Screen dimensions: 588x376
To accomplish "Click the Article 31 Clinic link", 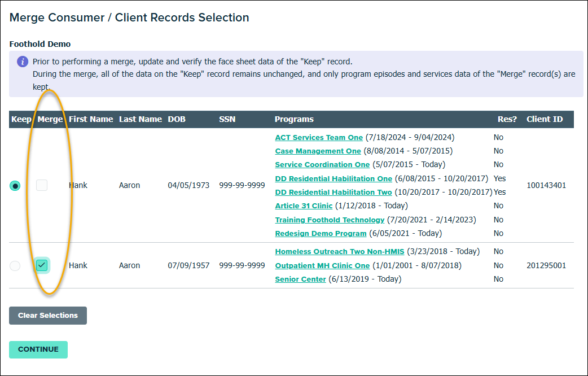I will pyautogui.click(x=304, y=206).
